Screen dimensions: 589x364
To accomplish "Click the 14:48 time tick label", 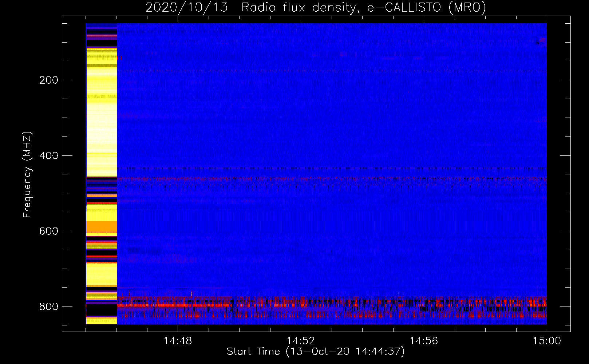I will 178,341.
